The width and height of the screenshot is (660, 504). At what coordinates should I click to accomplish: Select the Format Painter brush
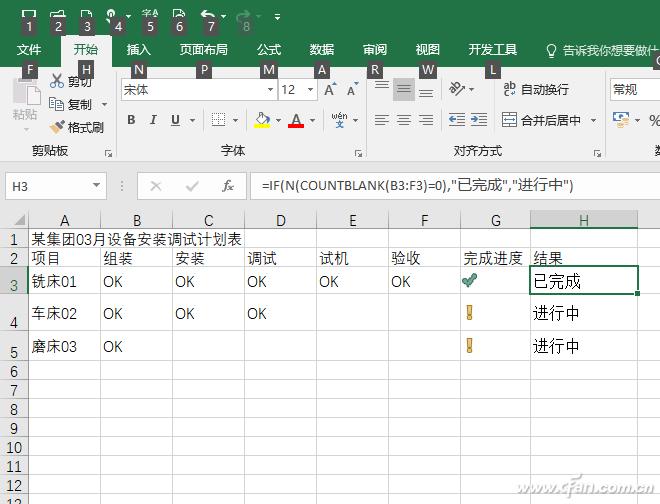pyautogui.click(x=57, y=127)
